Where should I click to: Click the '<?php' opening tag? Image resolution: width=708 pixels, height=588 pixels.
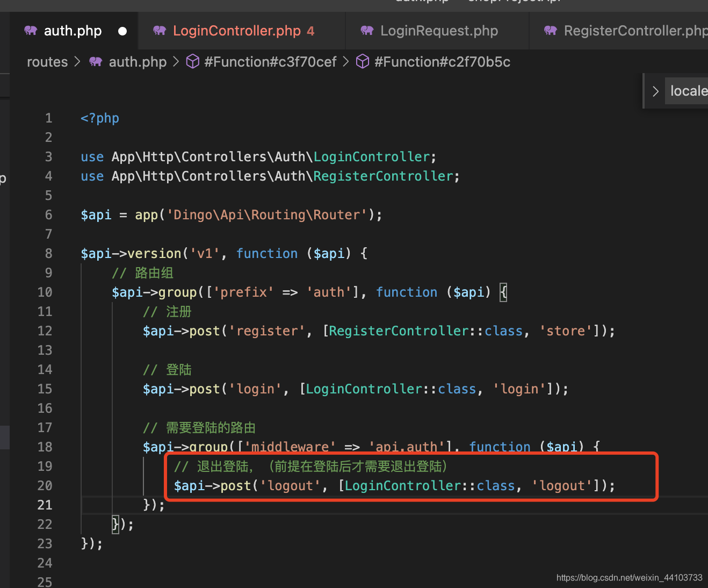(100, 118)
